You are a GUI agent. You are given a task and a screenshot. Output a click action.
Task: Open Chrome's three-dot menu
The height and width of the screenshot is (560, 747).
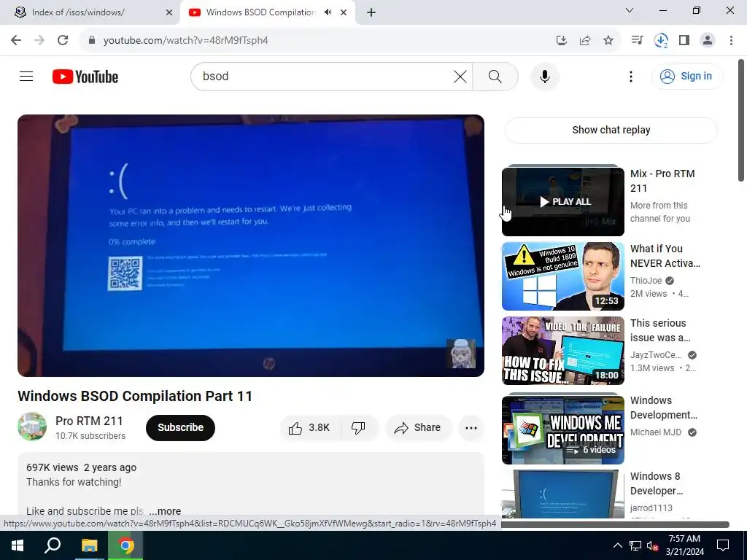pos(731,41)
